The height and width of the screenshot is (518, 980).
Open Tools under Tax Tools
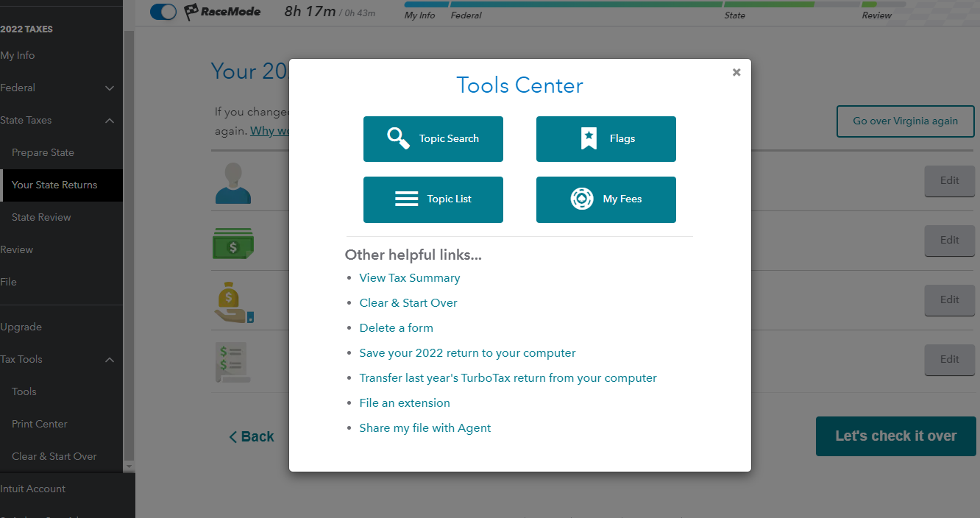[x=24, y=391]
